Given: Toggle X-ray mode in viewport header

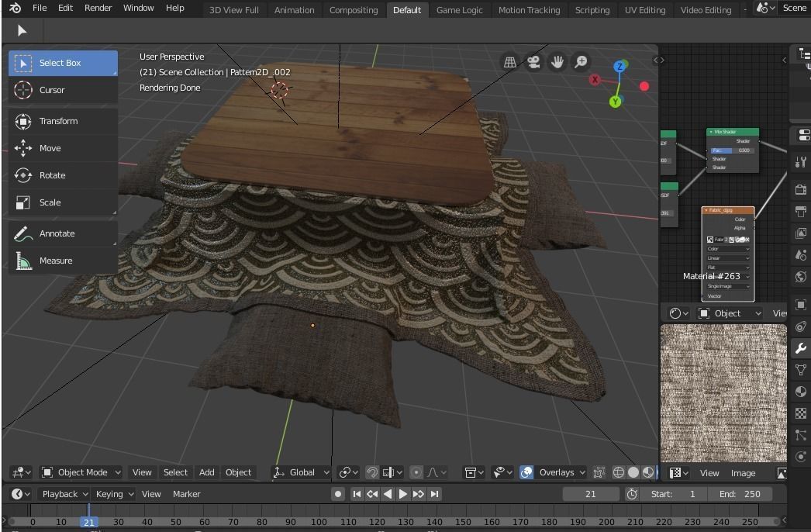Looking at the screenshot, I should pyautogui.click(x=599, y=472).
